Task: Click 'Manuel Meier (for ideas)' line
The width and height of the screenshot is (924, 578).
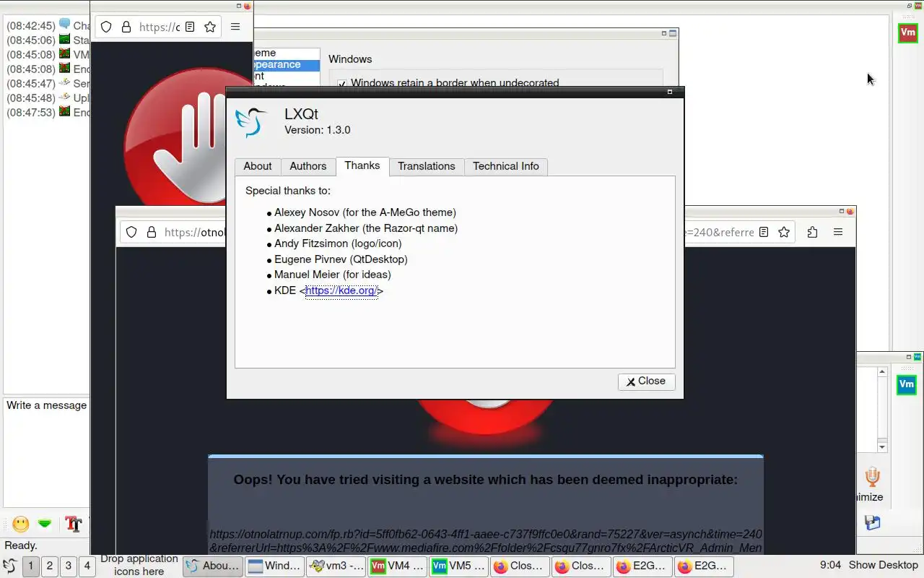Action: coord(332,275)
